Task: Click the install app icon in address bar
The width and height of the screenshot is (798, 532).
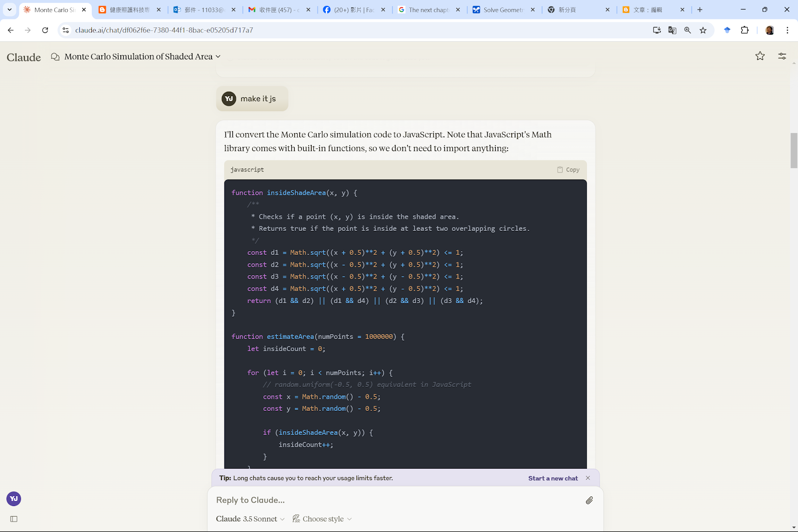Action: tap(657, 30)
